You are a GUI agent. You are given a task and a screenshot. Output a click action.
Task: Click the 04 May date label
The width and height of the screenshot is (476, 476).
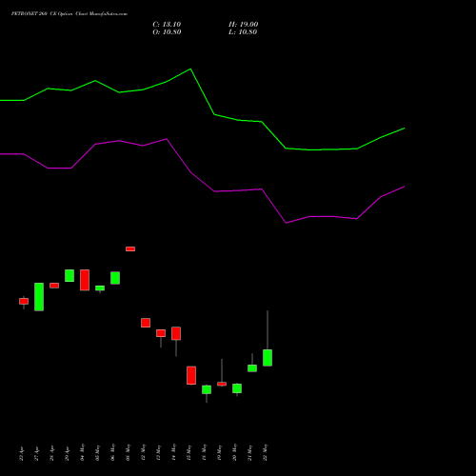coord(83,452)
